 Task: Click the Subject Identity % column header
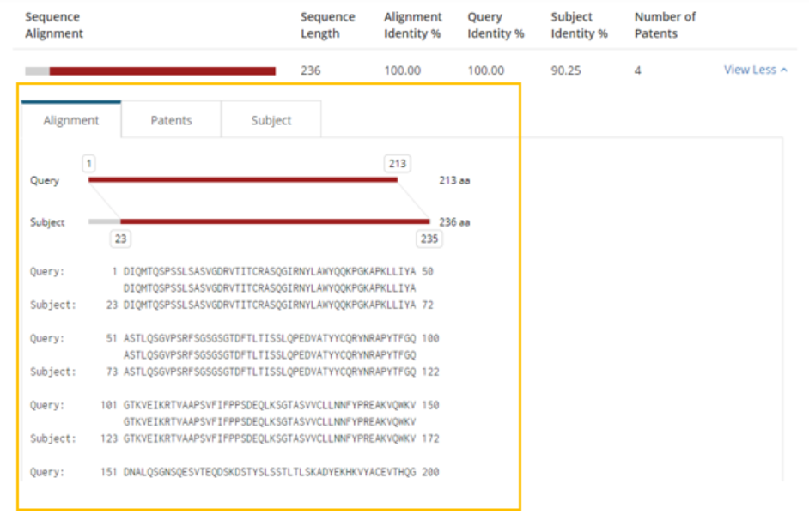[x=579, y=25]
